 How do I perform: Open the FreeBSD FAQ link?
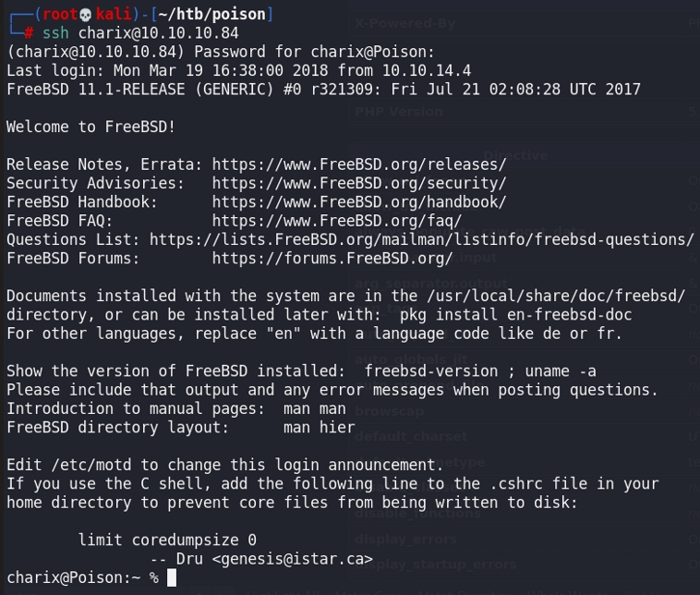pos(336,221)
